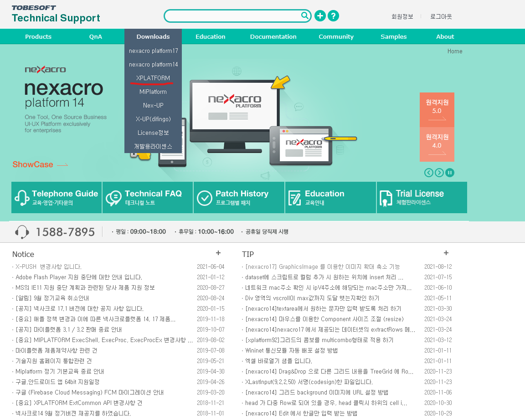525x420 pixels.
Task: Select X-UP(difingo) in Downloads dropdown
Action: [x=153, y=119]
